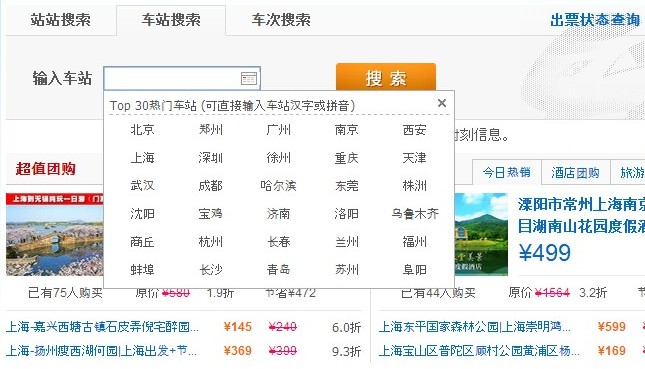Select 株洲 in the station list
The height and width of the screenshot is (369, 645).
pos(414,186)
